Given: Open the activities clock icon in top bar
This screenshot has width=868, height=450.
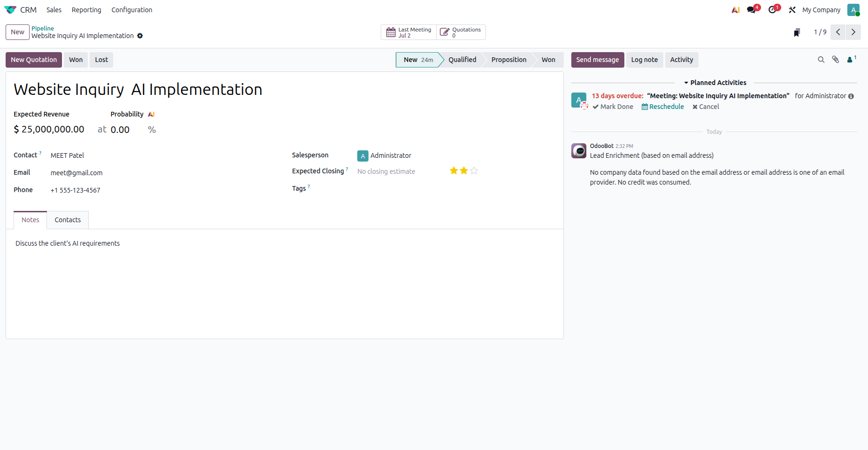Looking at the screenshot, I should (x=773, y=10).
